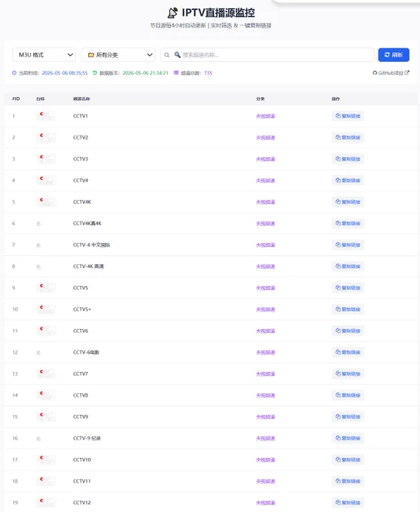Click the CCTV7 channel logo
The height and width of the screenshot is (512, 420).
[46, 374]
